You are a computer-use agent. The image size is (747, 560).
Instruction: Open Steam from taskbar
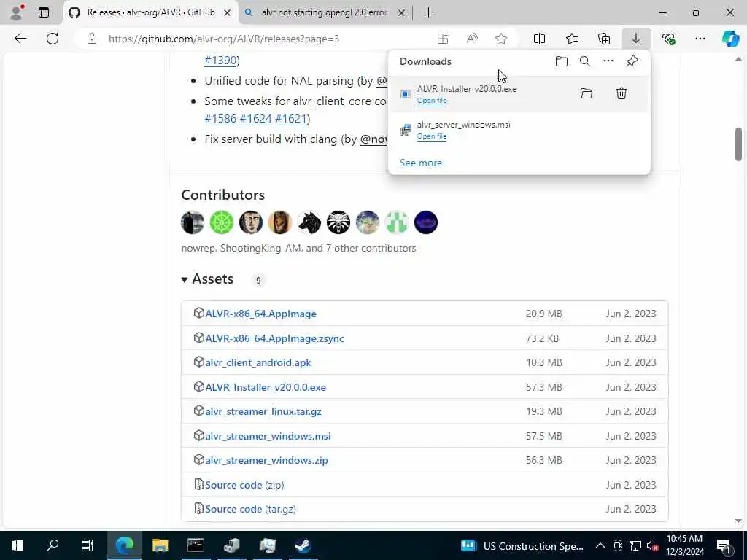(303, 545)
